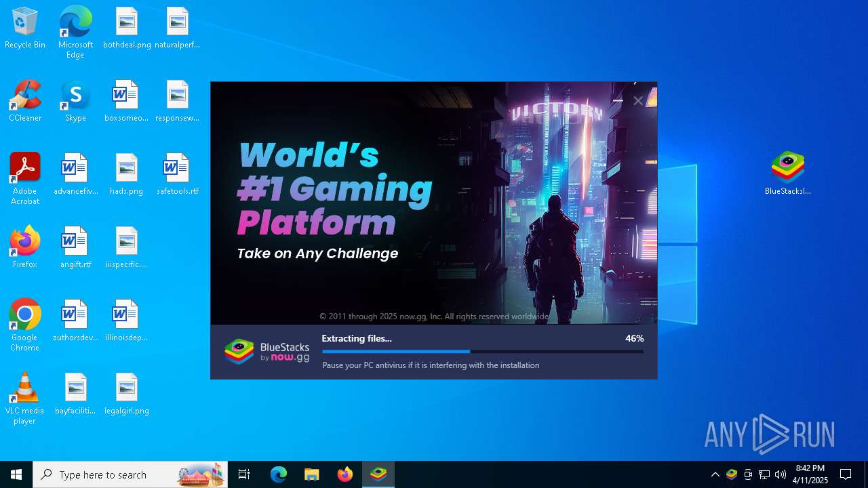The width and height of the screenshot is (868, 488).
Task: Select authorsdev Word document on desktop
Action: point(75,321)
